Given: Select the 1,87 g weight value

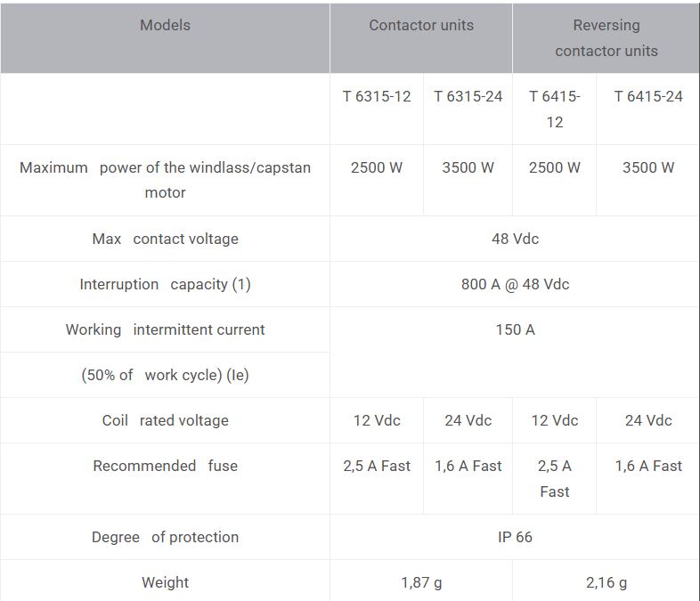Looking at the screenshot, I should click(421, 582).
